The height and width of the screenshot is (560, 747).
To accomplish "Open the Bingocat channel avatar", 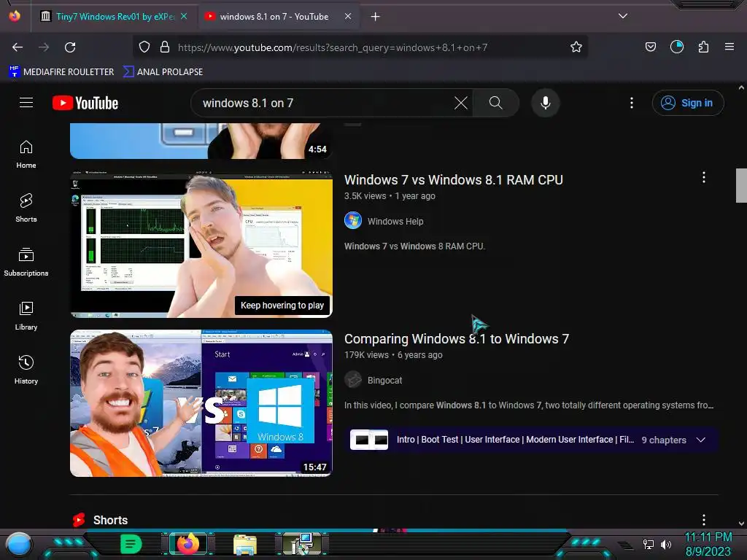I will [x=353, y=379].
